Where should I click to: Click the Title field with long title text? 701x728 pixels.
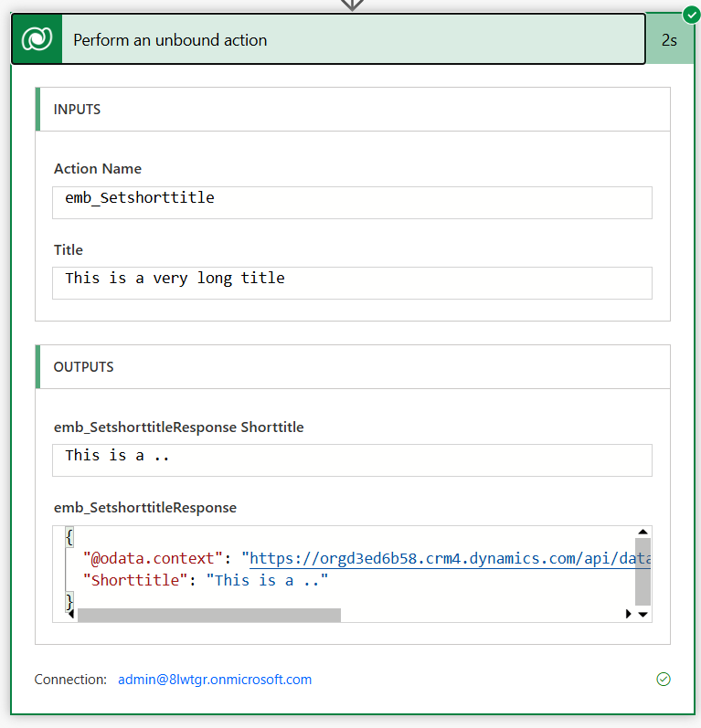[352, 282]
